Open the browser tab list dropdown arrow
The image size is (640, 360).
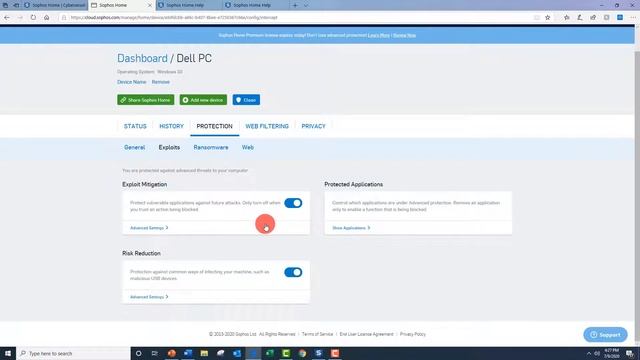306,5
